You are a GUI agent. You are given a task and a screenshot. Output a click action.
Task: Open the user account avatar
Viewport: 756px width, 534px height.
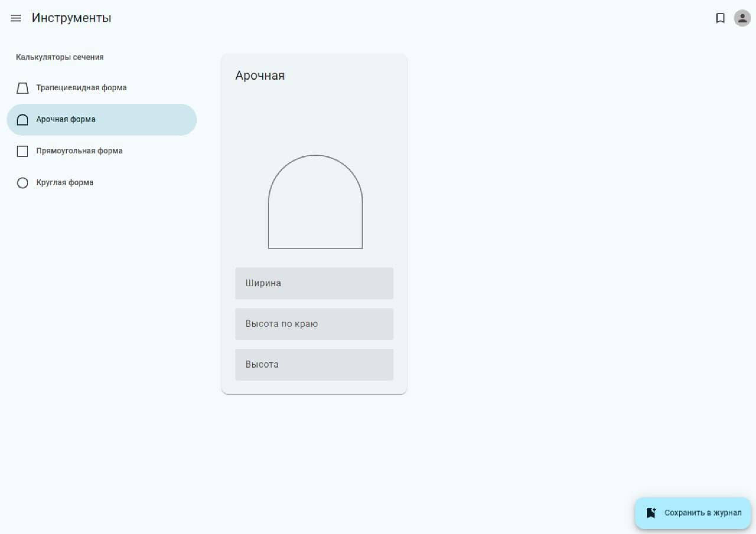(742, 18)
